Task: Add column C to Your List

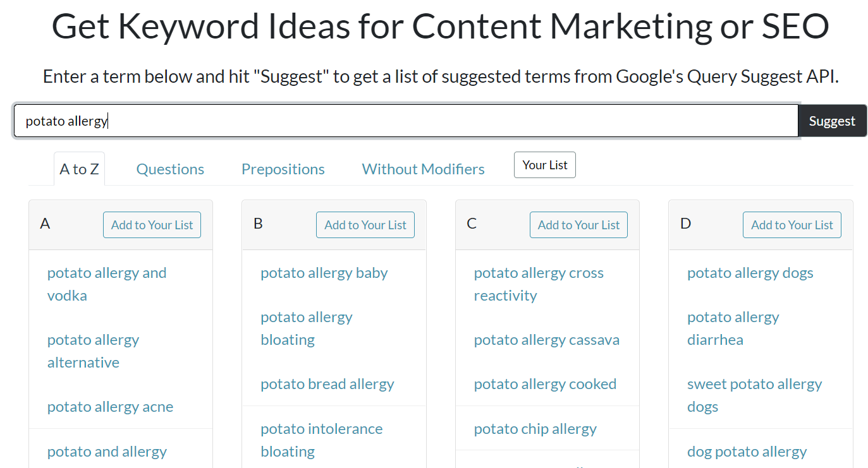Action: tap(578, 225)
